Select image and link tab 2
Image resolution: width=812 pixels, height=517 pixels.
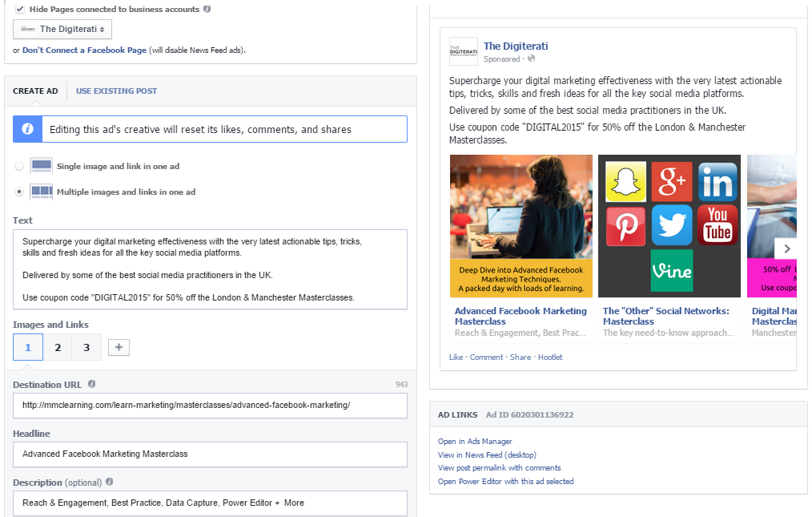tap(58, 347)
